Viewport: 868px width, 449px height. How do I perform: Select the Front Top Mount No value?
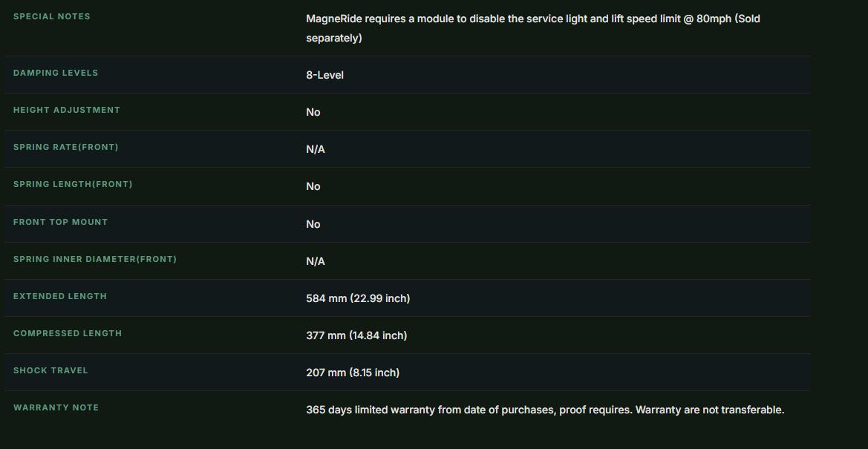(313, 224)
